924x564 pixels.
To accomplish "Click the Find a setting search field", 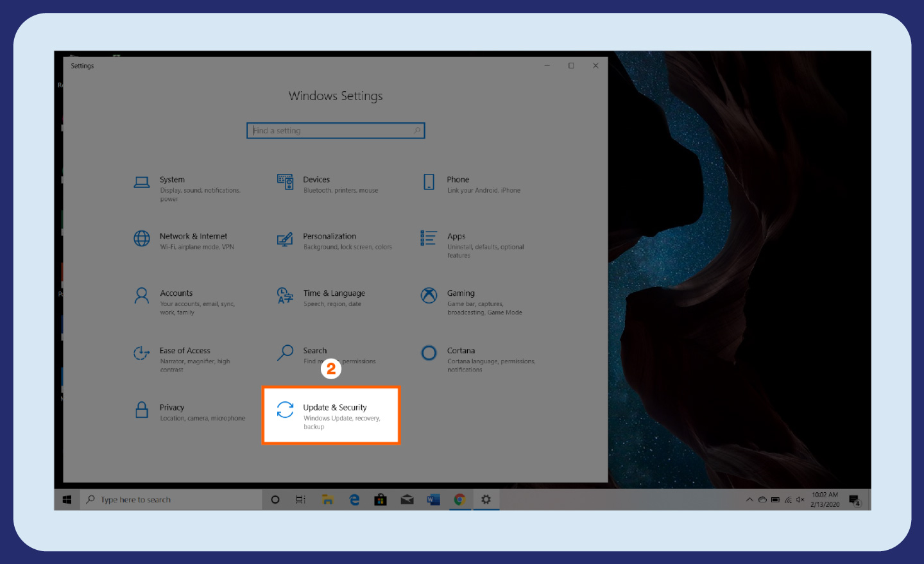I will click(x=336, y=130).
